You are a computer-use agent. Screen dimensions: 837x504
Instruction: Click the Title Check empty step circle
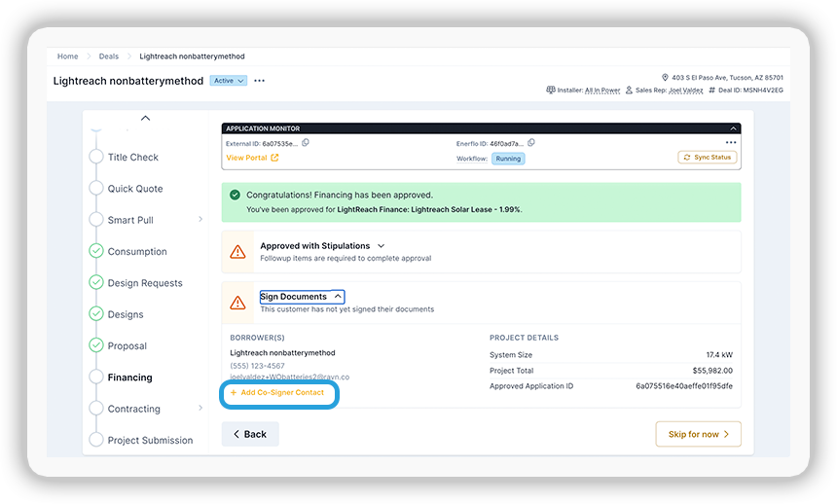pos(96,157)
